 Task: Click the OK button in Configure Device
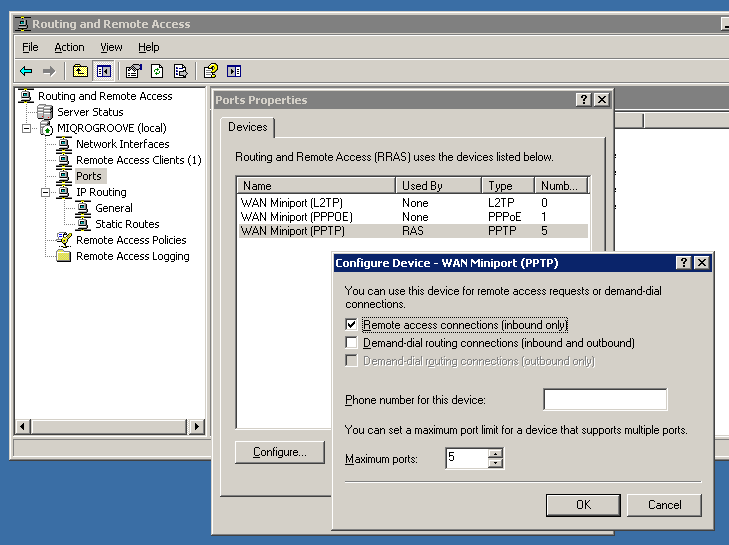(x=583, y=505)
